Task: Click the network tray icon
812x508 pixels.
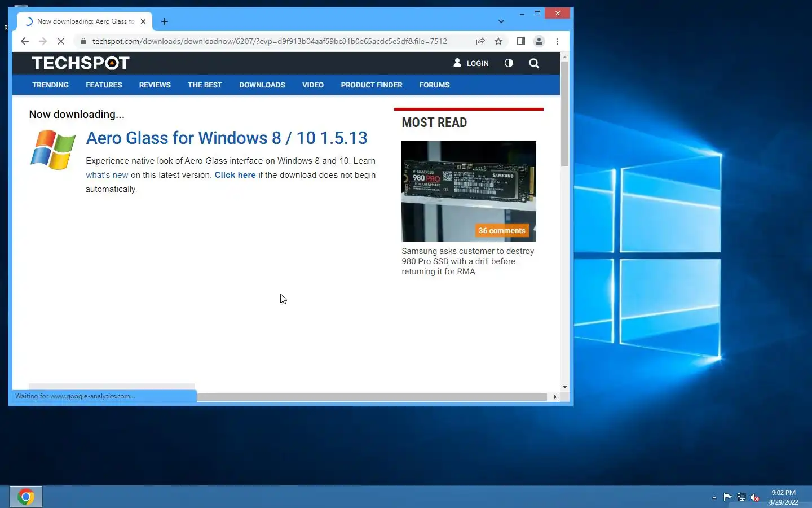Action: point(742,497)
